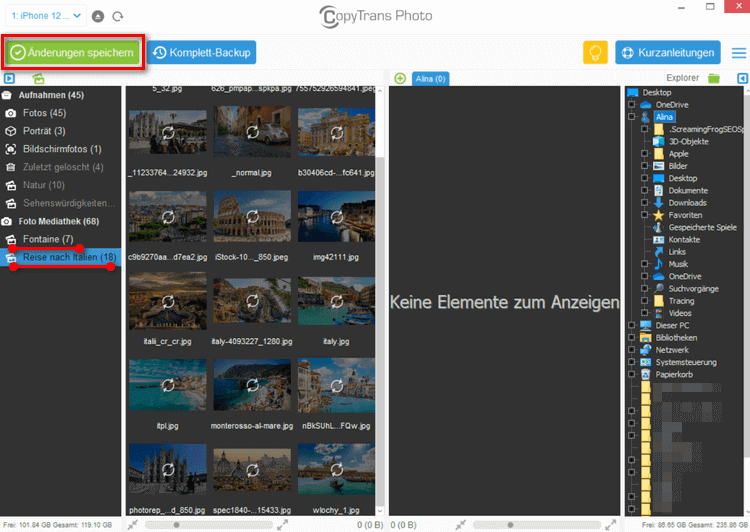750x532 pixels.
Task: Select thumbnail _normal.jpg
Action: pos(252,132)
